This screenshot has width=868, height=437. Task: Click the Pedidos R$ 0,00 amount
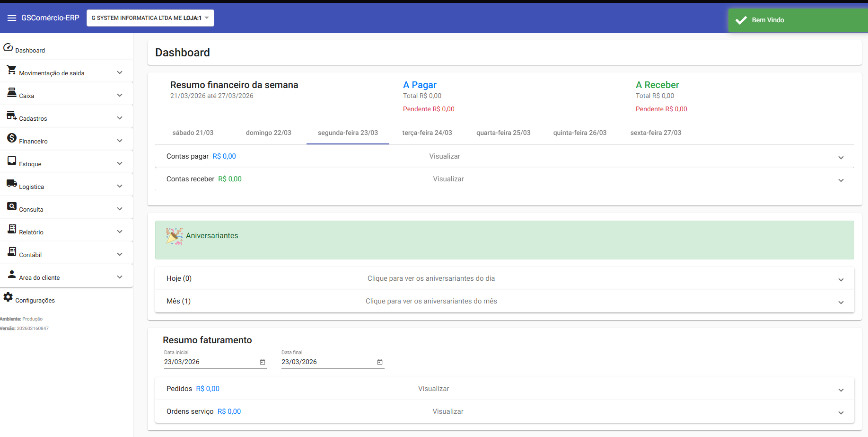[208, 389]
